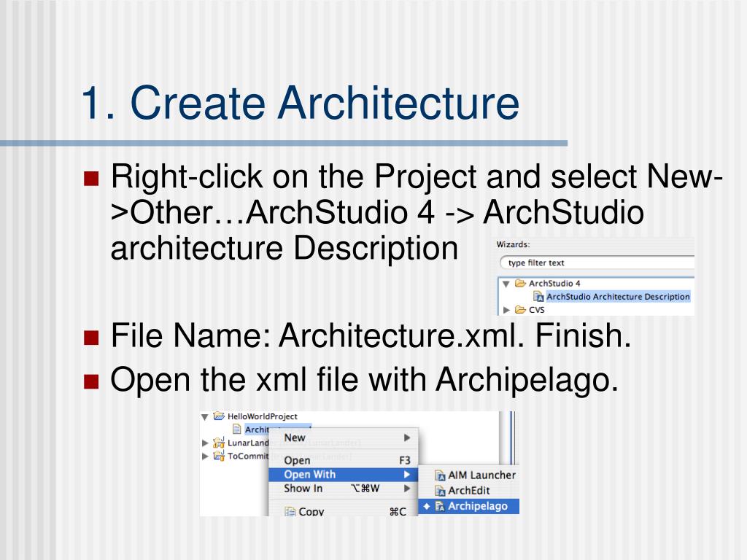Click the Open With submenu arrow
The height and width of the screenshot is (560, 747).
pos(407,474)
